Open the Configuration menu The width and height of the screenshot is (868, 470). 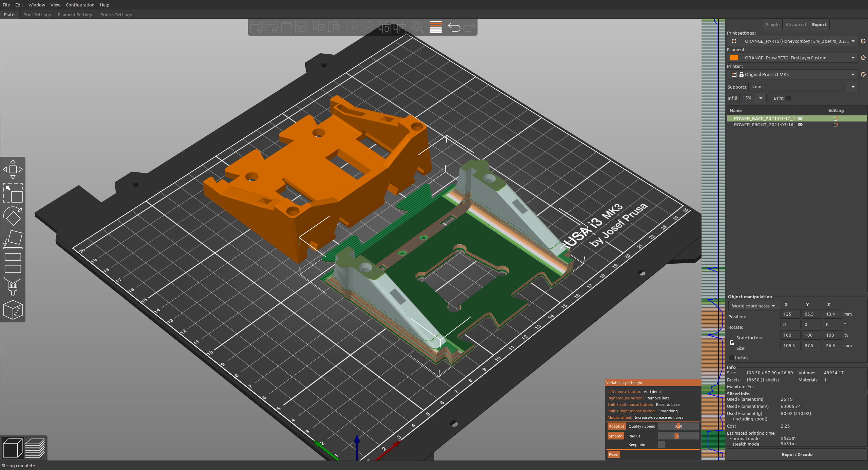tap(80, 5)
